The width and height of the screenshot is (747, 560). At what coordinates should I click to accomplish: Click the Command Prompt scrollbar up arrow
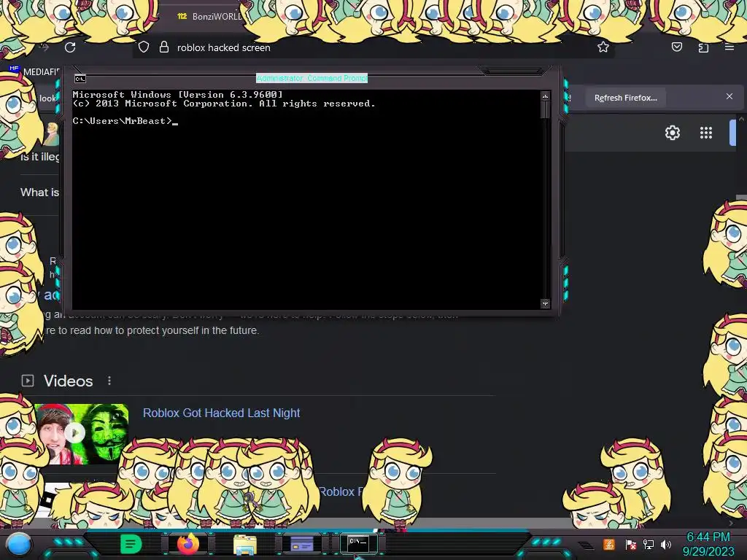coord(545,96)
